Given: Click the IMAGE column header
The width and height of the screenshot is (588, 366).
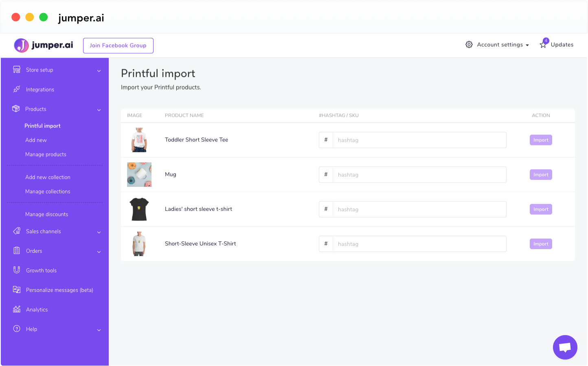Looking at the screenshot, I should 134,116.
